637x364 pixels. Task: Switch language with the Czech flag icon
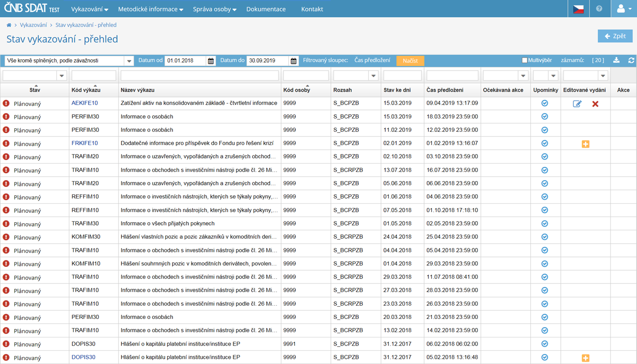click(578, 9)
